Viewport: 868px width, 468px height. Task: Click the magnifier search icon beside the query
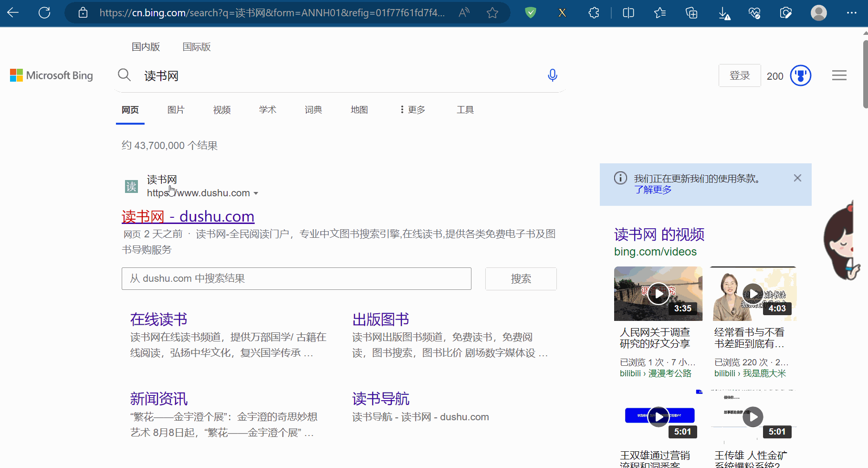pyautogui.click(x=125, y=75)
